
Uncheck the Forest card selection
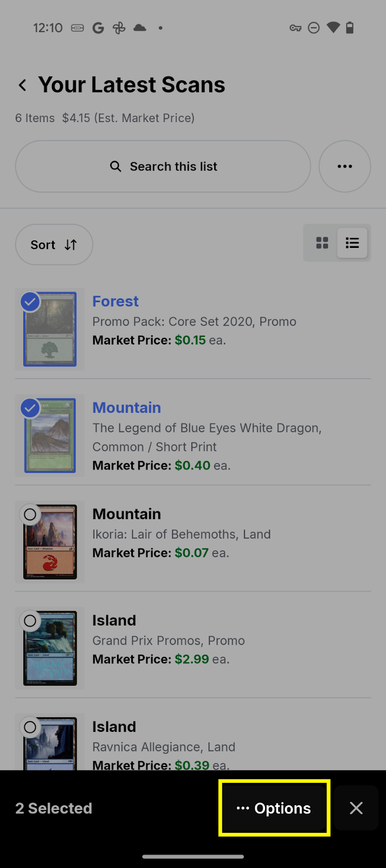click(x=30, y=302)
